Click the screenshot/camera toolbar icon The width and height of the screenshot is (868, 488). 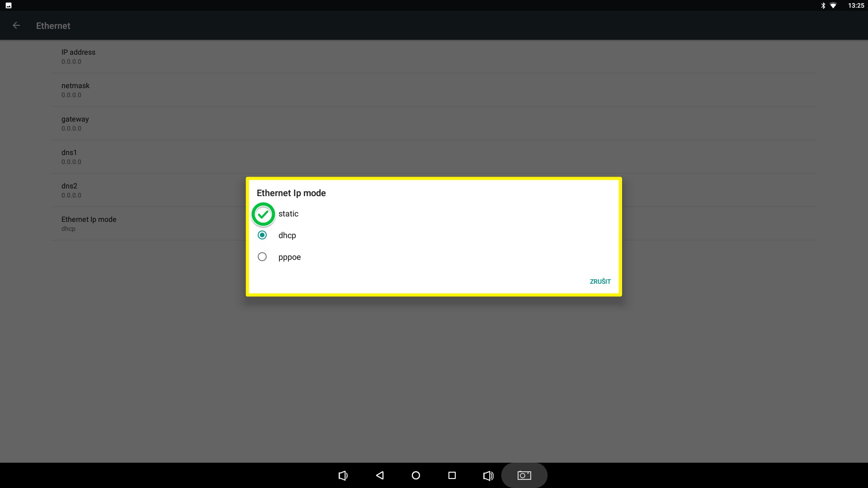click(x=524, y=475)
